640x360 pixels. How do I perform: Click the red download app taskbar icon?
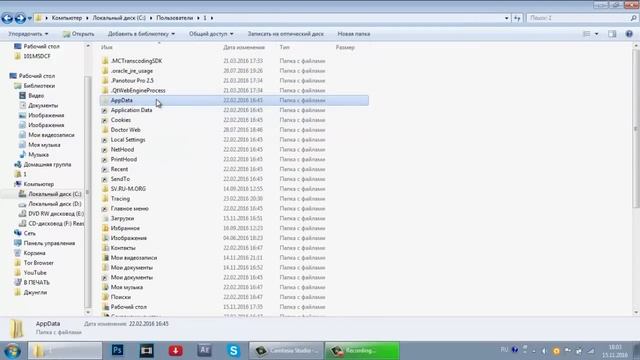(x=176, y=350)
